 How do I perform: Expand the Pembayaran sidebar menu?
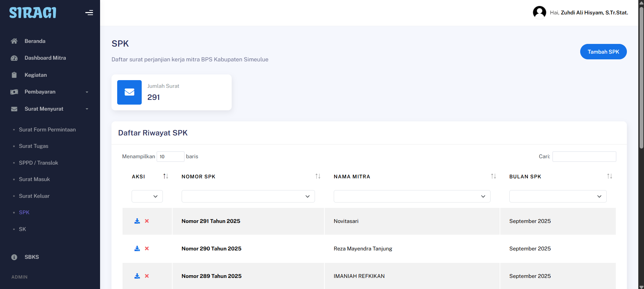(50, 92)
